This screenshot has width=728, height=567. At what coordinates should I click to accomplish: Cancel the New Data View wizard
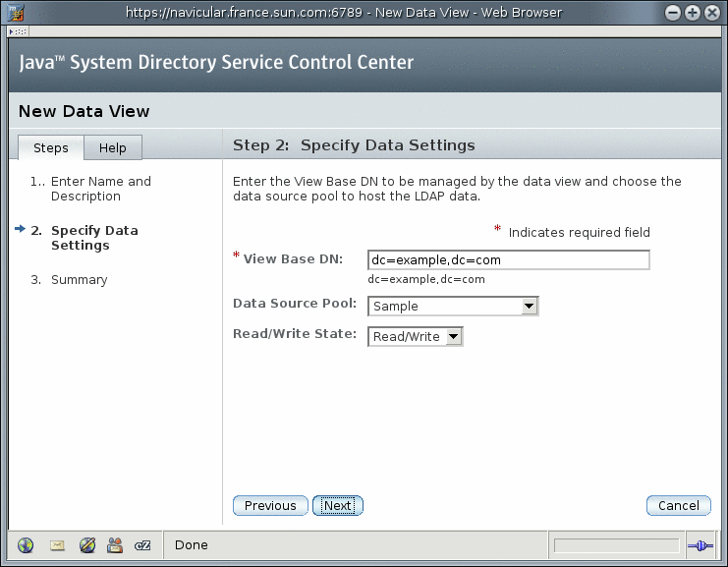[x=678, y=506]
